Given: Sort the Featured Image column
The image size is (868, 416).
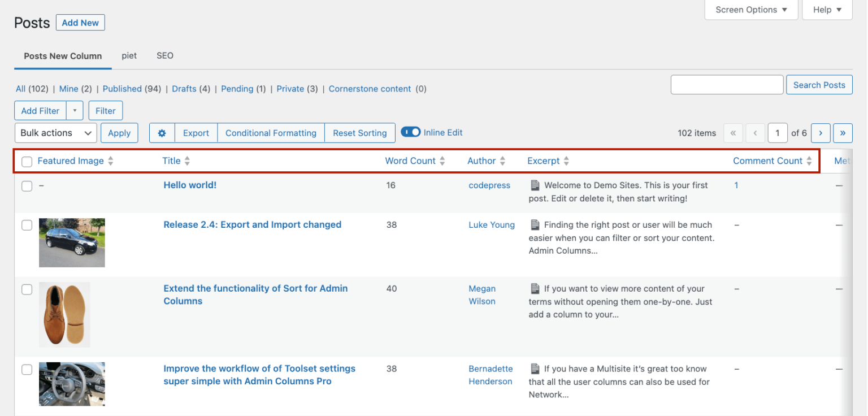Looking at the screenshot, I should point(71,161).
